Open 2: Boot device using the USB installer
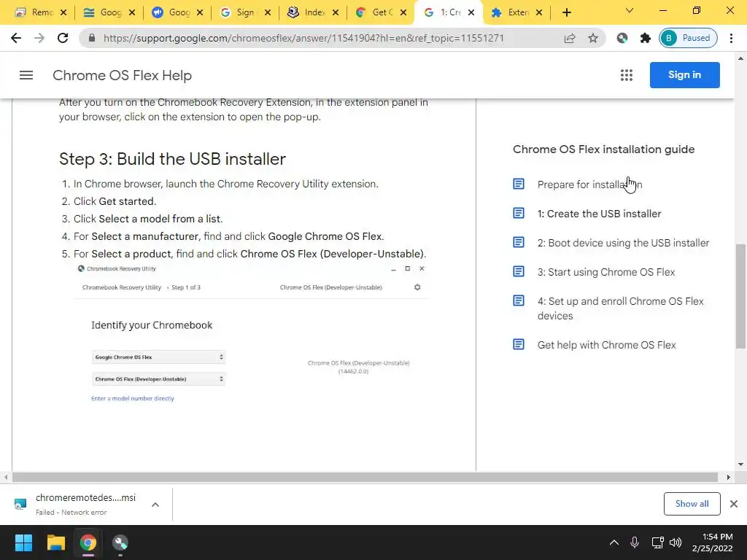The image size is (747, 560). click(x=623, y=243)
